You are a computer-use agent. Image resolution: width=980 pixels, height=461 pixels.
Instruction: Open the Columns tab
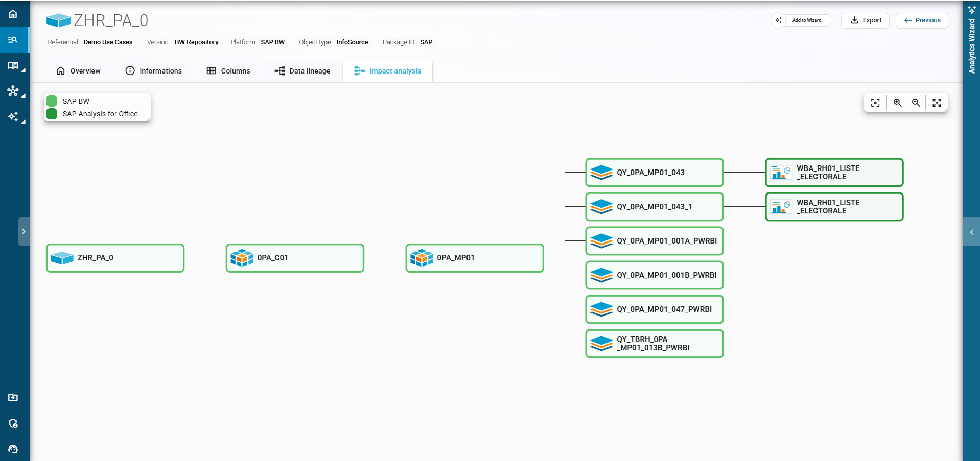coord(228,71)
